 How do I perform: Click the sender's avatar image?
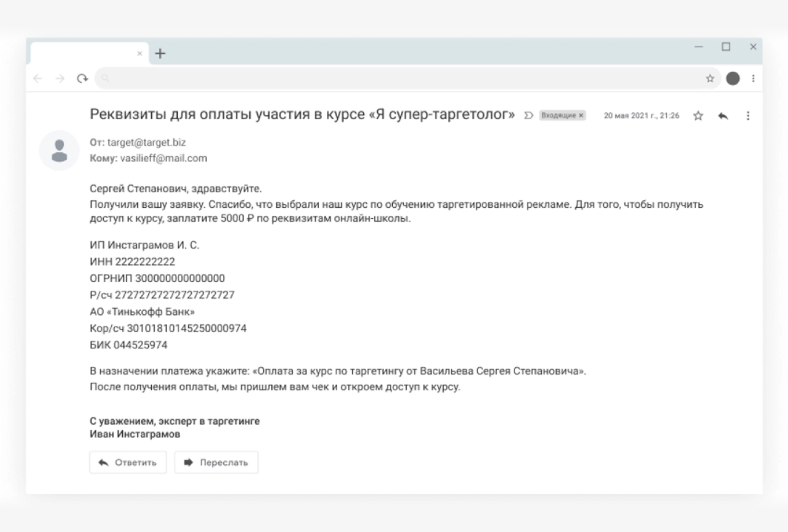(x=59, y=150)
